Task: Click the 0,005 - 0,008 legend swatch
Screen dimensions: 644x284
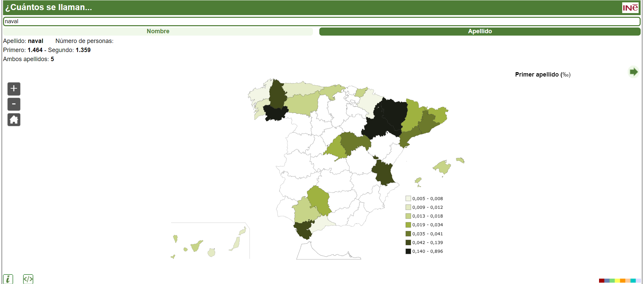Action: pos(408,198)
